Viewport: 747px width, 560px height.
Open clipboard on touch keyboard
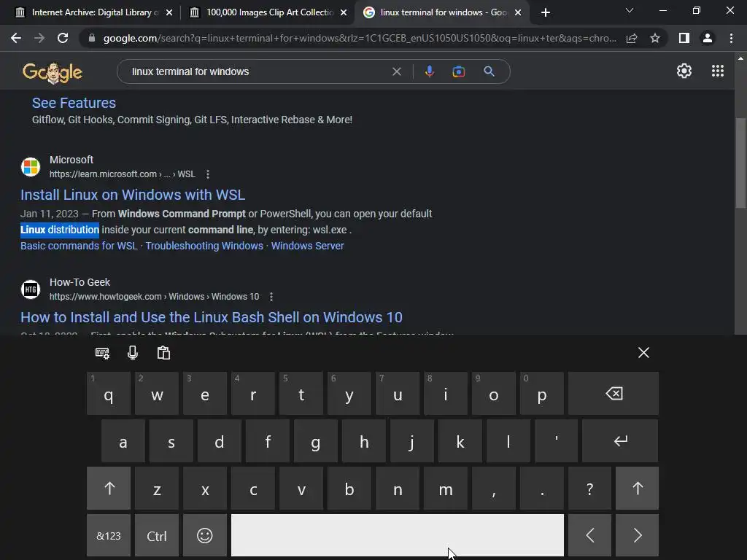(x=163, y=353)
